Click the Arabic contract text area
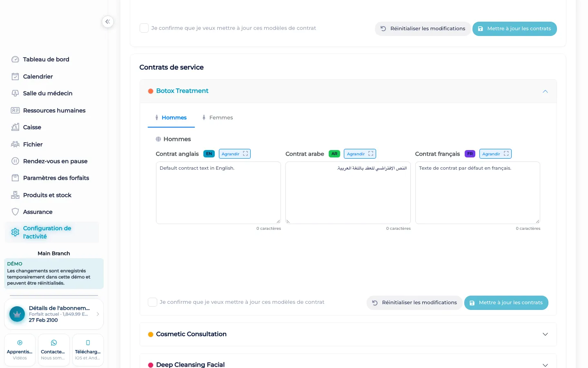Image resolution: width=588 pixels, height=368 pixels. (x=348, y=193)
